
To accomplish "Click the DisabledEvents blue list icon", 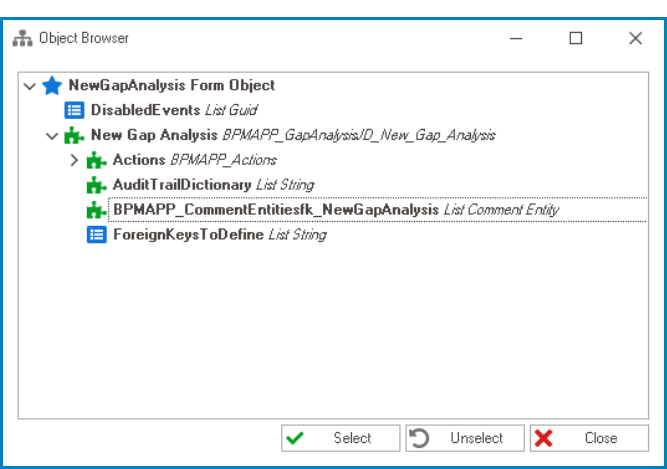I will [x=74, y=111].
